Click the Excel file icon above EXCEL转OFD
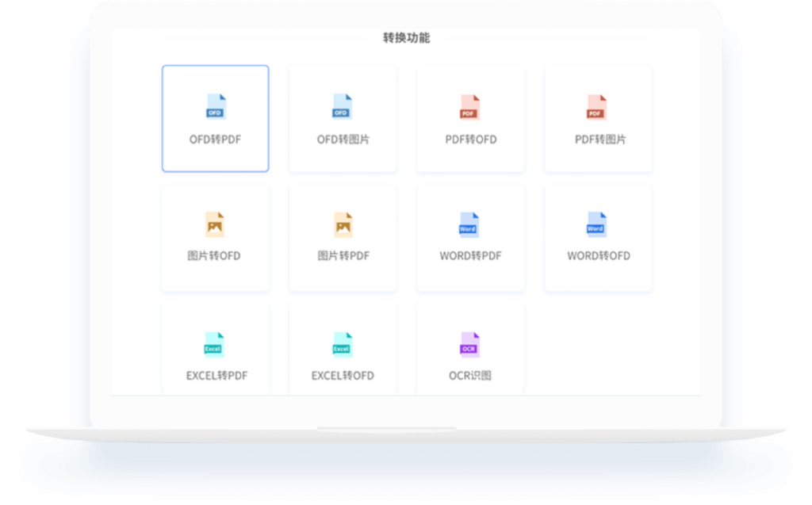The height and width of the screenshot is (505, 812). 343,345
